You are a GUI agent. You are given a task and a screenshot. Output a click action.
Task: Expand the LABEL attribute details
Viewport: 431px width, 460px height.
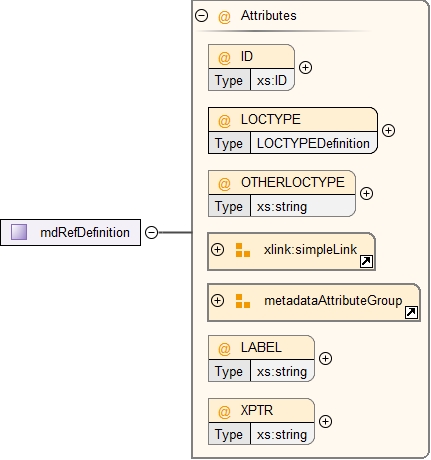325,358
